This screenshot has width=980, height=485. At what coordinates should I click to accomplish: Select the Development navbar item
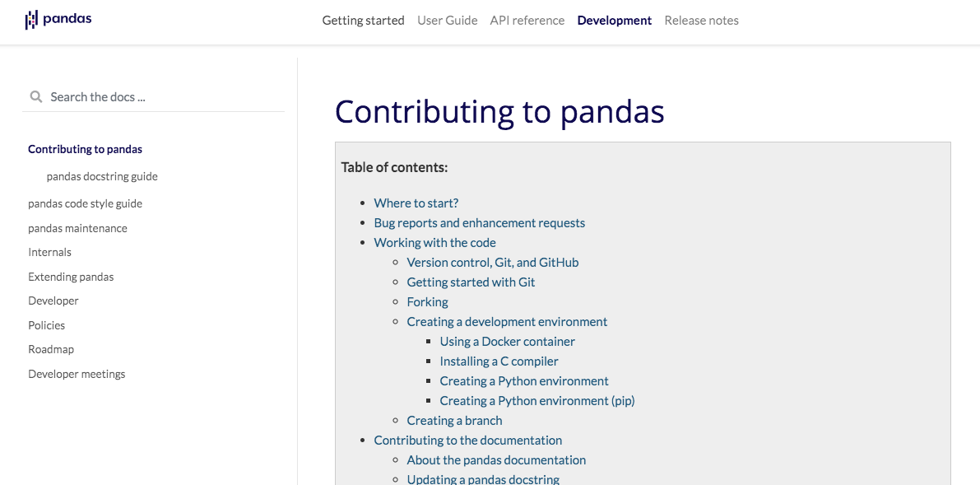[x=615, y=21]
